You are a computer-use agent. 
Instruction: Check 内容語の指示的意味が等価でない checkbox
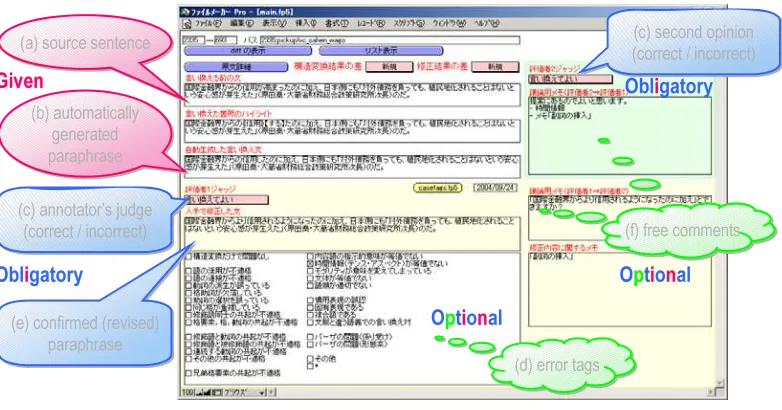pos(310,256)
